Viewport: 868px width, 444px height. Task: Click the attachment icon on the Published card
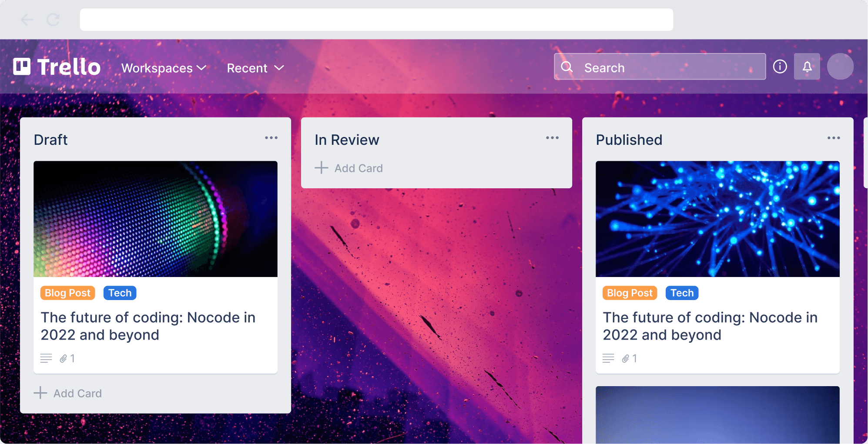click(x=626, y=358)
